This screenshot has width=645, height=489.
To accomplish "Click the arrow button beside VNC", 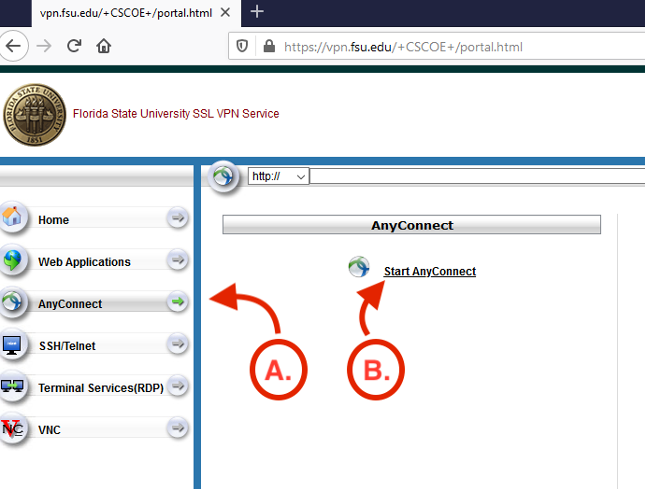I will (177, 428).
